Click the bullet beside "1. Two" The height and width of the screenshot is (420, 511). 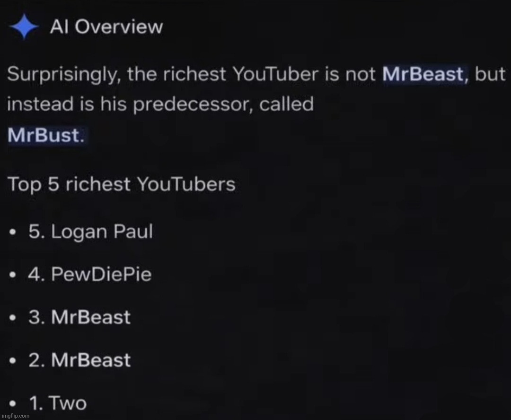coord(14,404)
